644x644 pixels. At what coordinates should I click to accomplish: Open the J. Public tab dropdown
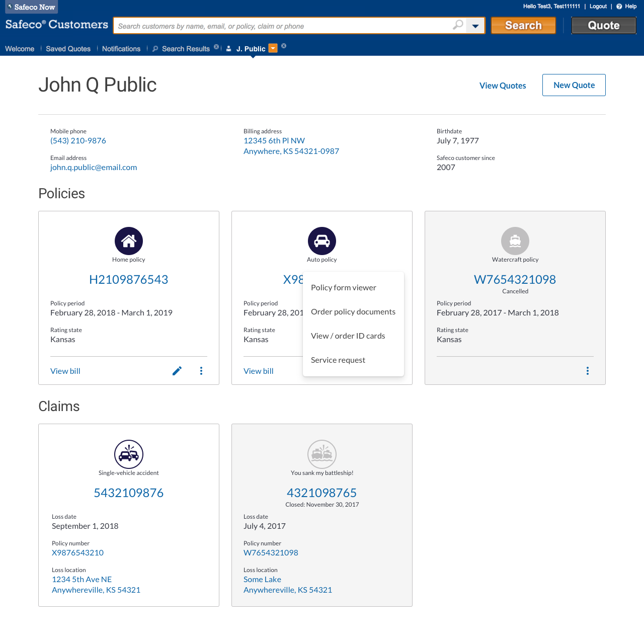pos(273,48)
